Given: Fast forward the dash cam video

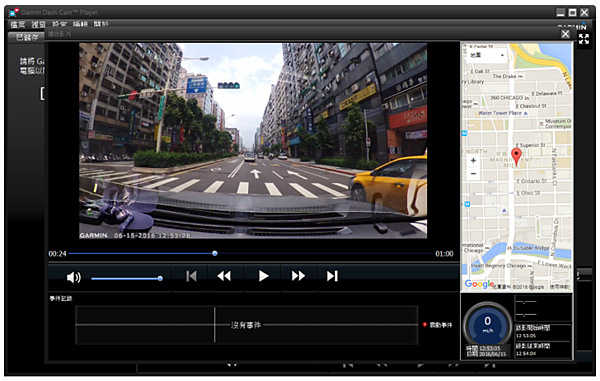Looking at the screenshot, I should 298,276.
